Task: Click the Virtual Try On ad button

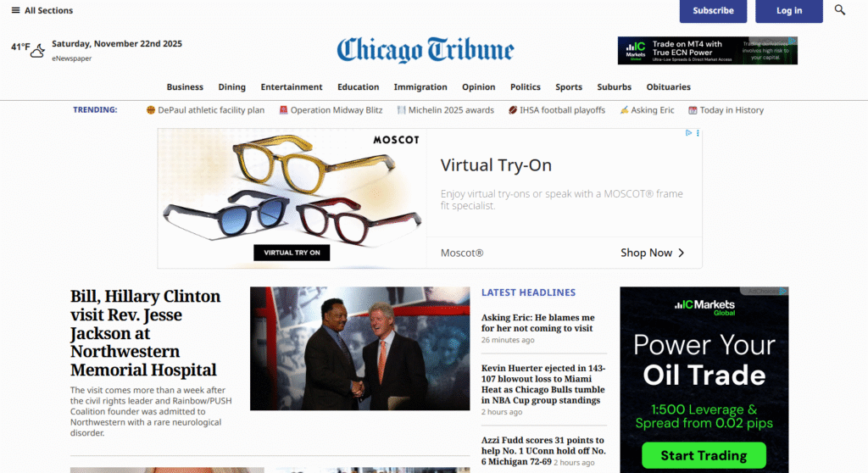Action: coord(292,253)
